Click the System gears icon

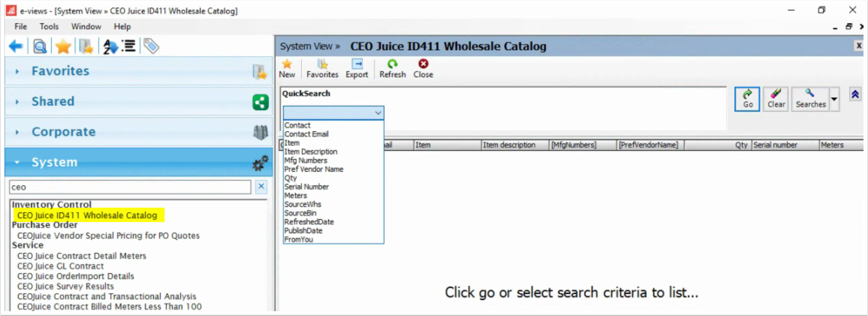click(260, 163)
